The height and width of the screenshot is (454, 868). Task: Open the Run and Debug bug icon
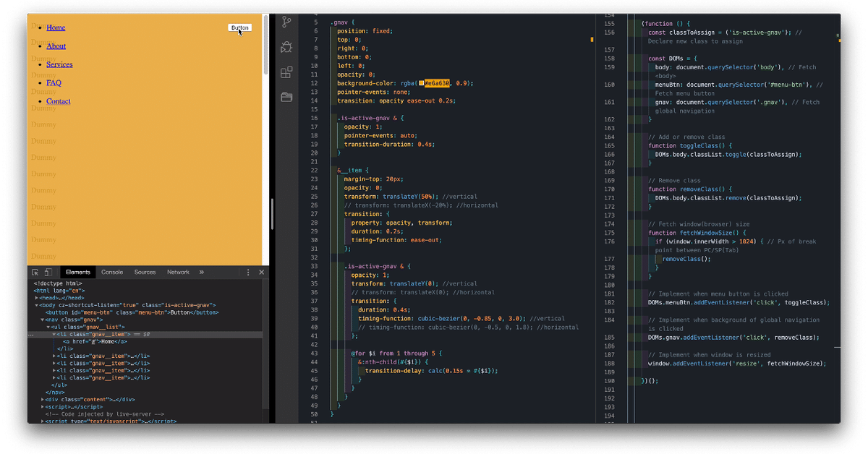pyautogui.click(x=286, y=48)
